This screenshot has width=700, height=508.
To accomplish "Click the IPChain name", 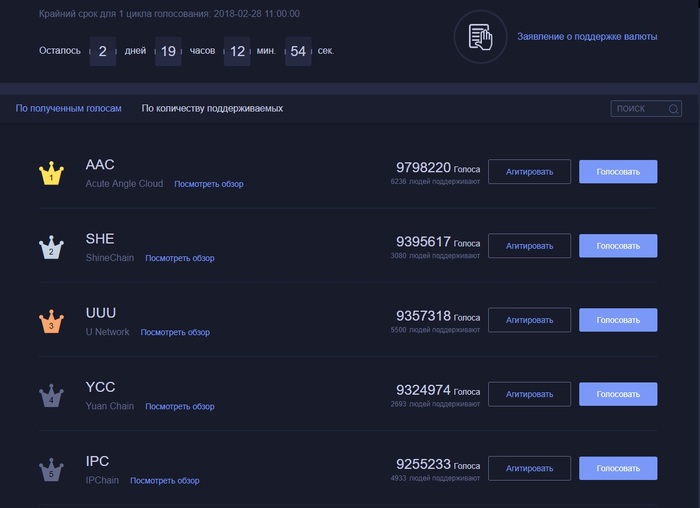I will [x=102, y=480].
